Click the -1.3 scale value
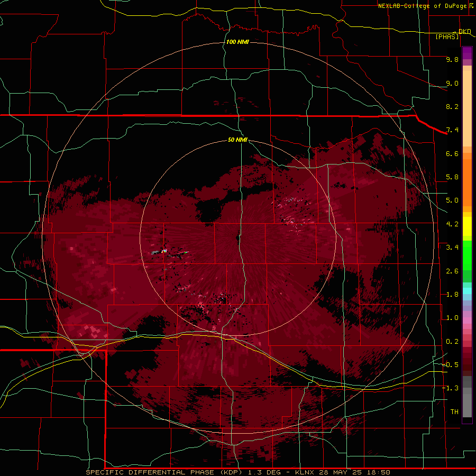Viewport: 476px width, 476px height. coord(451,388)
